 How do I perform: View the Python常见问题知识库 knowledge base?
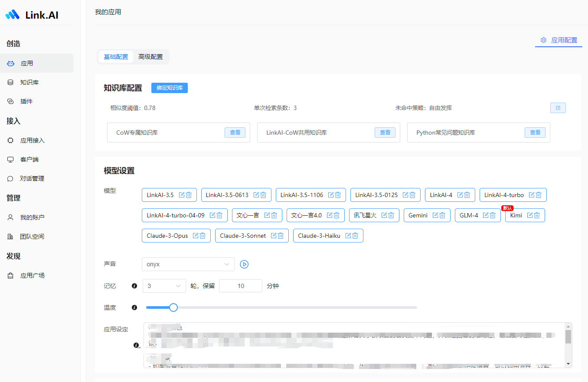[535, 133]
